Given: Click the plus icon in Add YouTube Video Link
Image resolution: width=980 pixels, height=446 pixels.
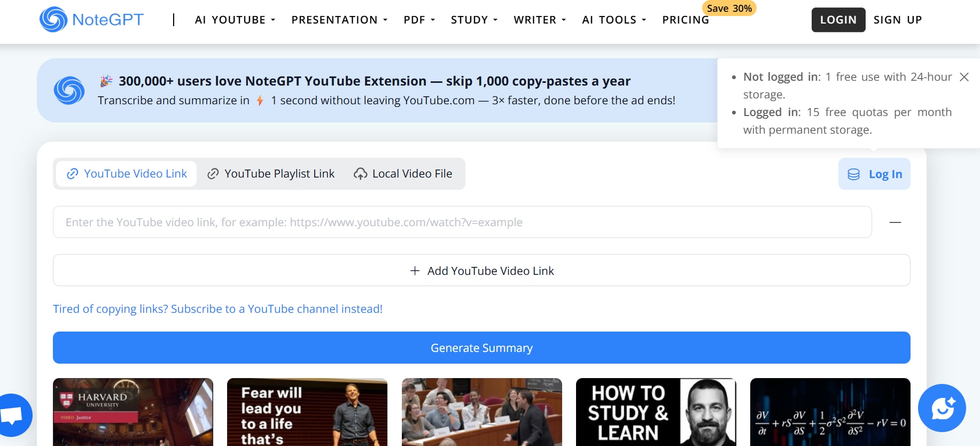Looking at the screenshot, I should click(415, 271).
